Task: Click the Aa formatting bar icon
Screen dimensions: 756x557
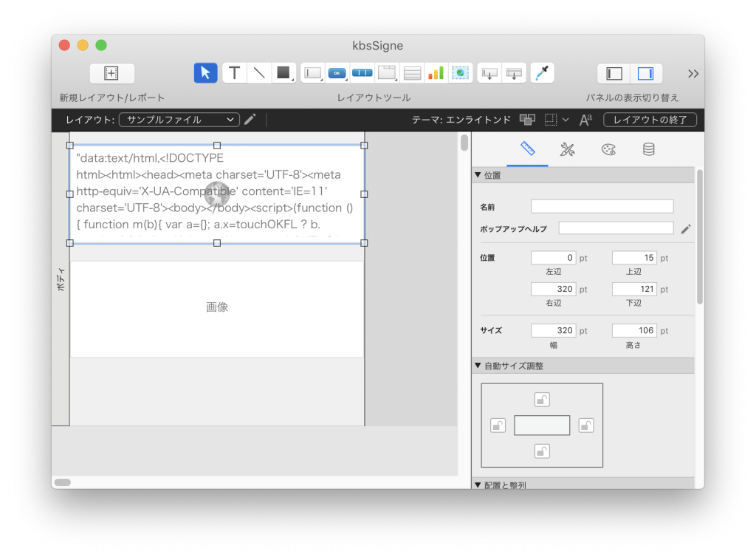Action: pos(585,120)
